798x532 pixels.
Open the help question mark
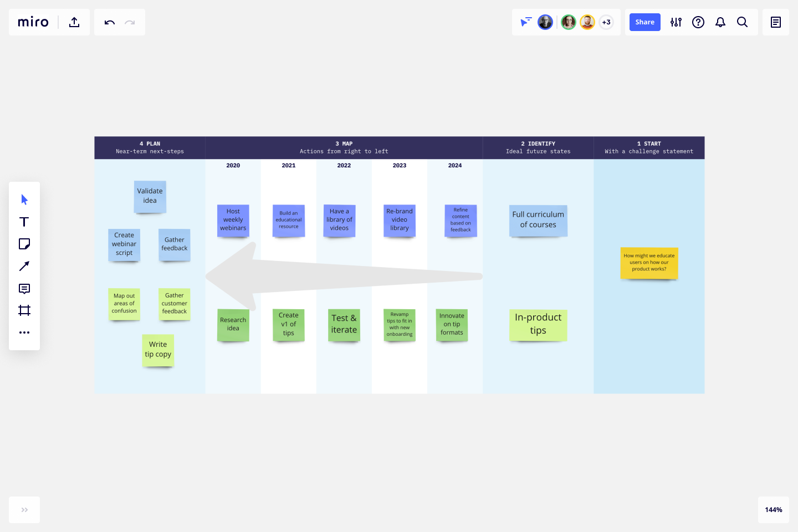(698, 22)
